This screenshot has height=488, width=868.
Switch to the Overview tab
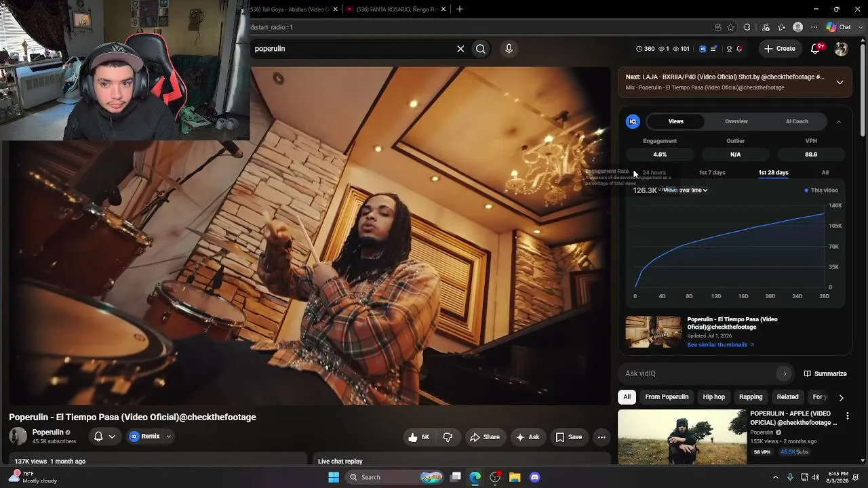[736, 121]
